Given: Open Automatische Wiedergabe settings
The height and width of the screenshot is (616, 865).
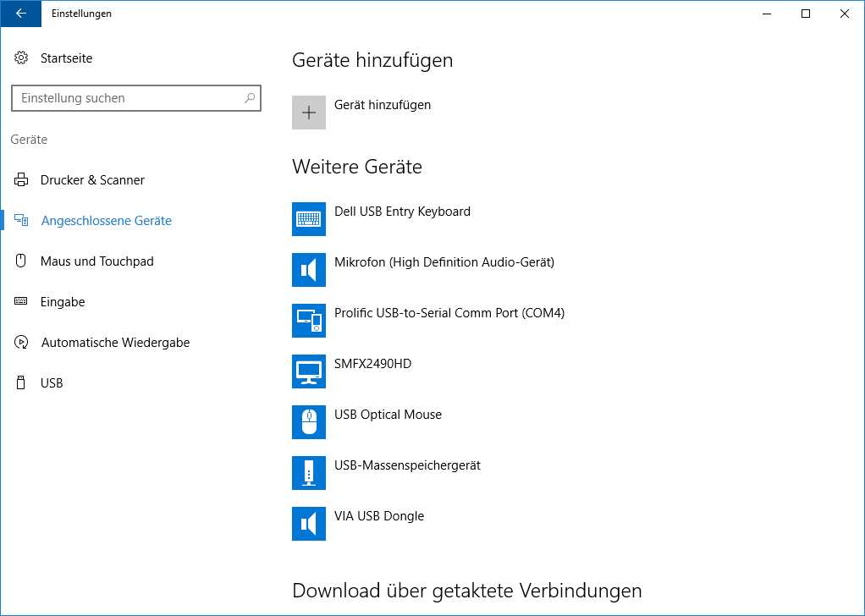Looking at the screenshot, I should click(x=115, y=342).
